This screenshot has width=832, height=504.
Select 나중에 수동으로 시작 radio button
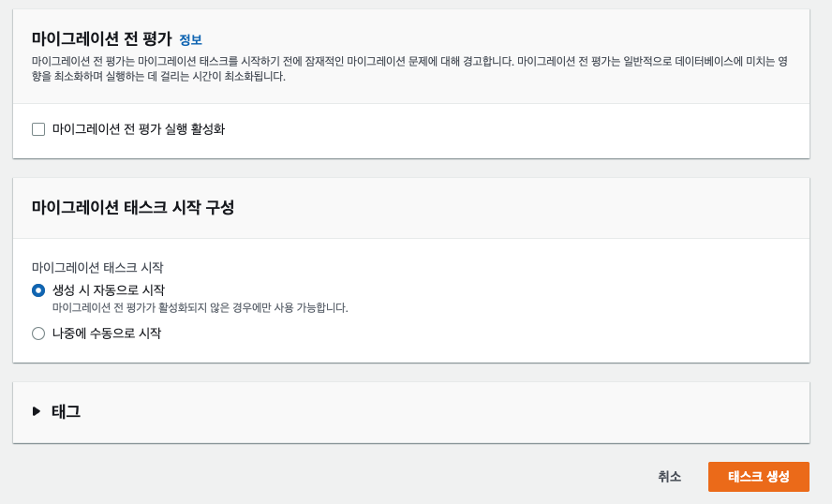tap(38, 334)
